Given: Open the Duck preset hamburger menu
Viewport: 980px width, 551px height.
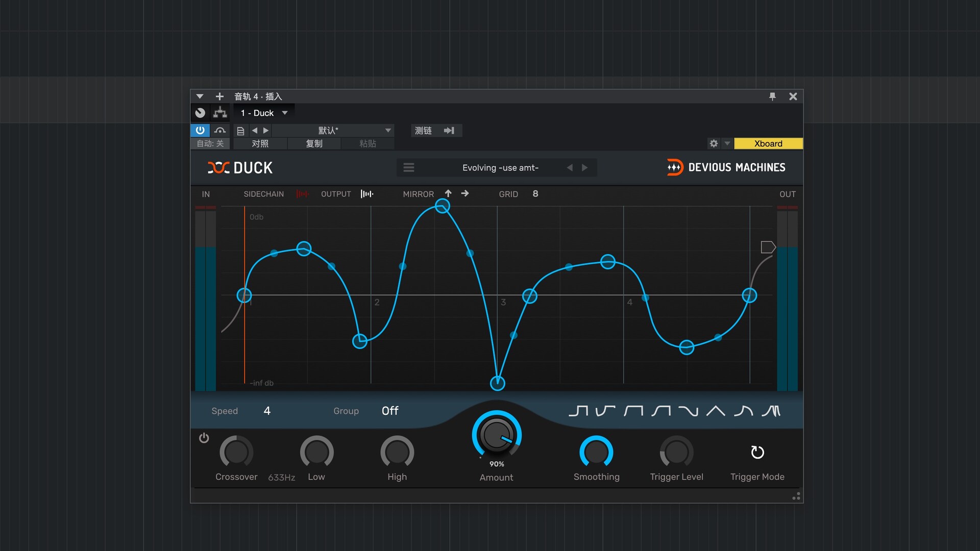Looking at the screenshot, I should [x=409, y=167].
